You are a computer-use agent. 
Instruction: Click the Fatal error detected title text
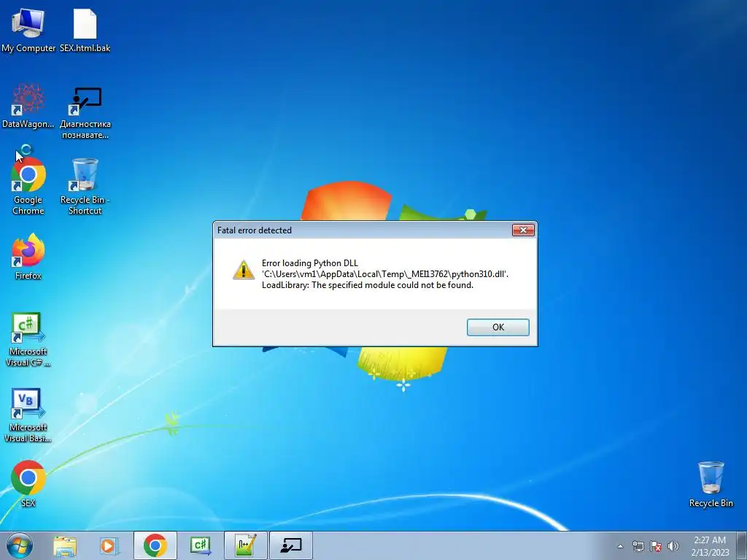coord(255,230)
